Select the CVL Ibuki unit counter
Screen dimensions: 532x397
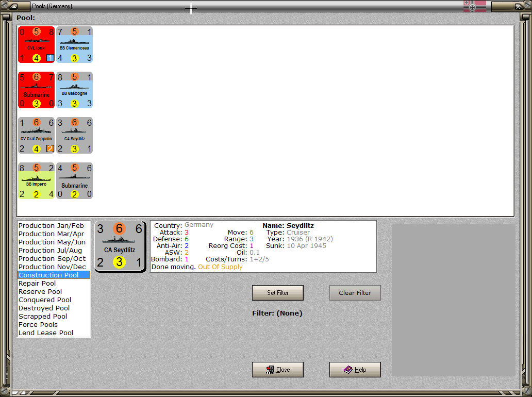click(x=36, y=45)
